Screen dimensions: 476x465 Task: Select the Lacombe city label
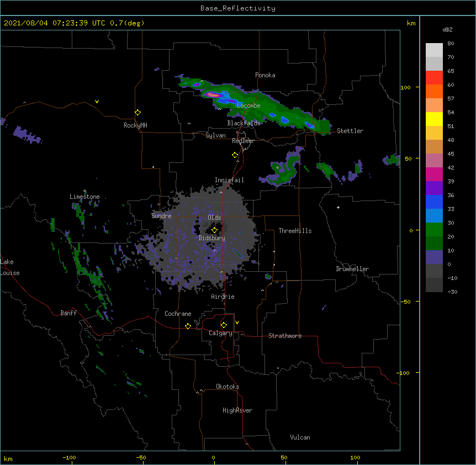(248, 105)
